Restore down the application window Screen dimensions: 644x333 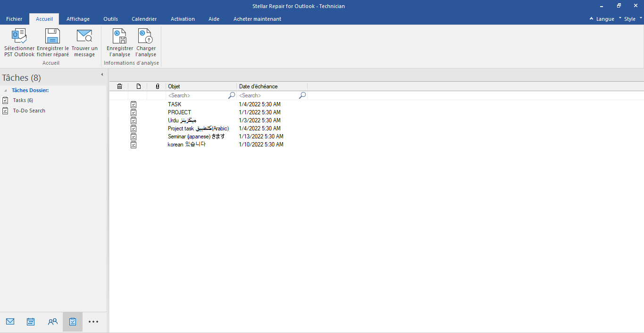[x=619, y=6]
